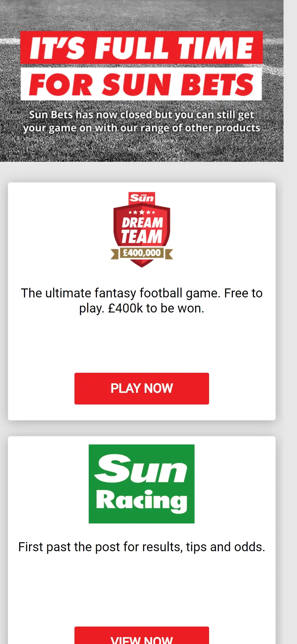This screenshot has width=297, height=644.
Task: Open the green Sun Racing logo
Action: pyautogui.click(x=142, y=484)
